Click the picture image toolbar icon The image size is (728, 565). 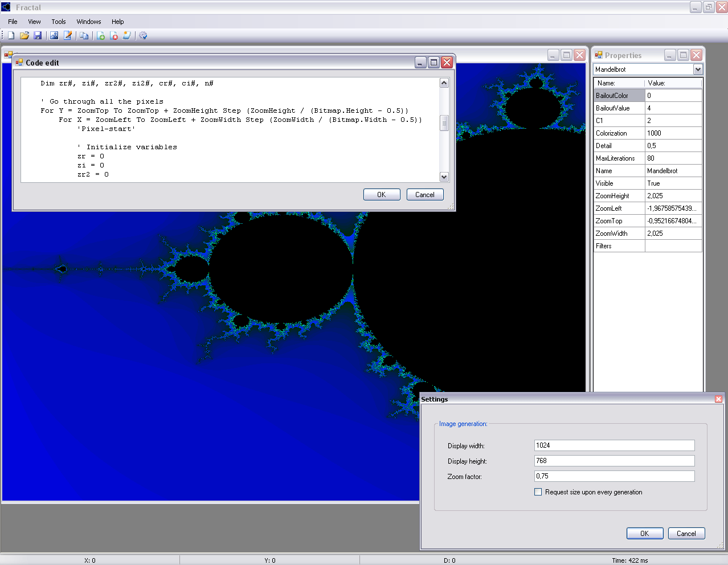(x=54, y=35)
